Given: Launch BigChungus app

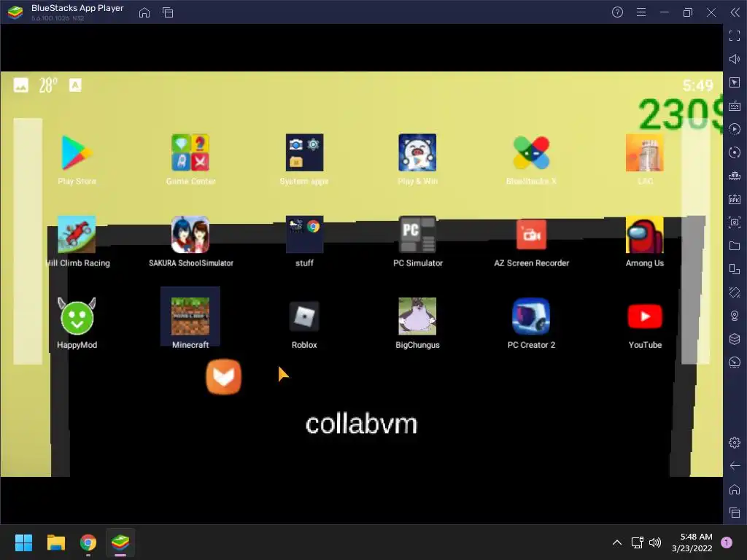Looking at the screenshot, I should pos(417,316).
